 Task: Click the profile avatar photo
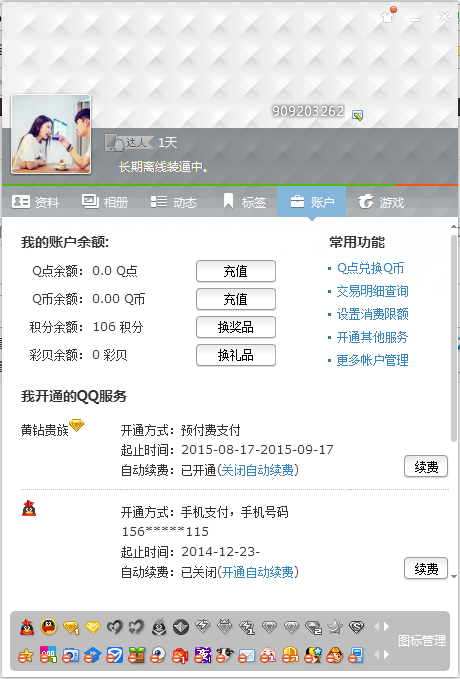tap(51, 134)
